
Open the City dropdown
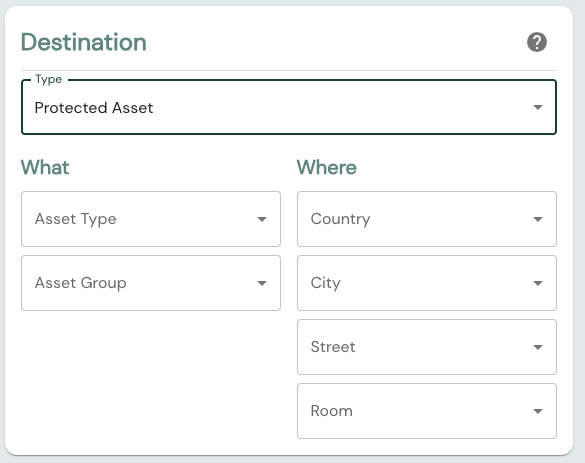click(427, 283)
